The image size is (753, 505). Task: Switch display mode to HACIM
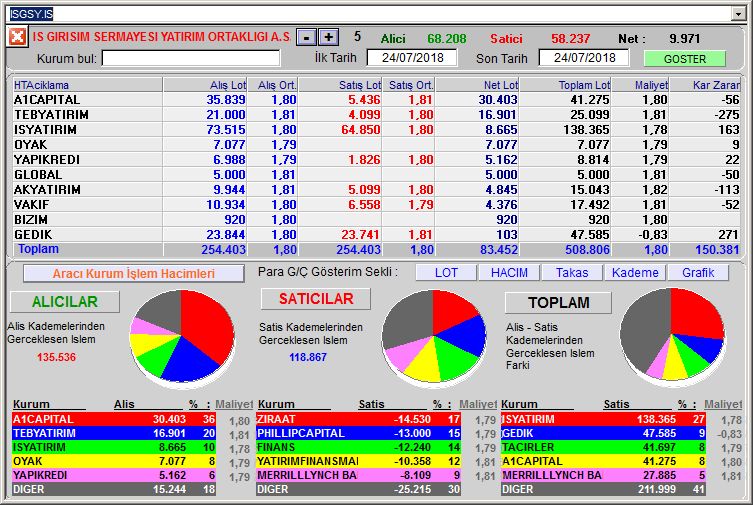507,272
